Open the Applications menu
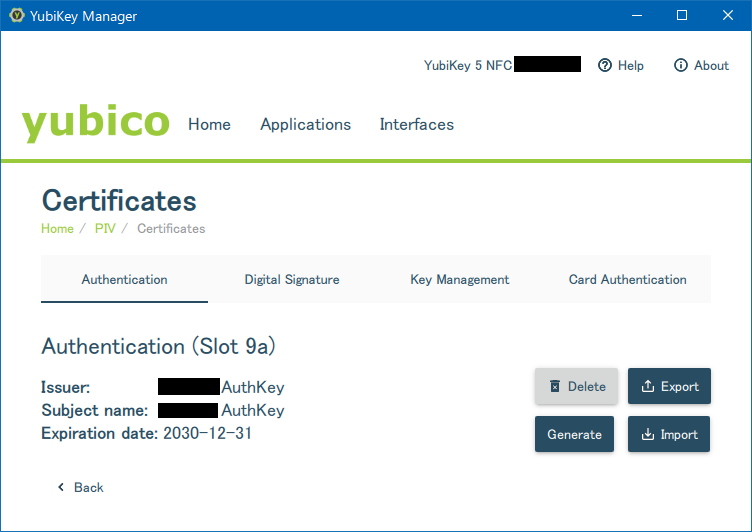Image resolution: width=752 pixels, height=532 pixels. point(306,124)
